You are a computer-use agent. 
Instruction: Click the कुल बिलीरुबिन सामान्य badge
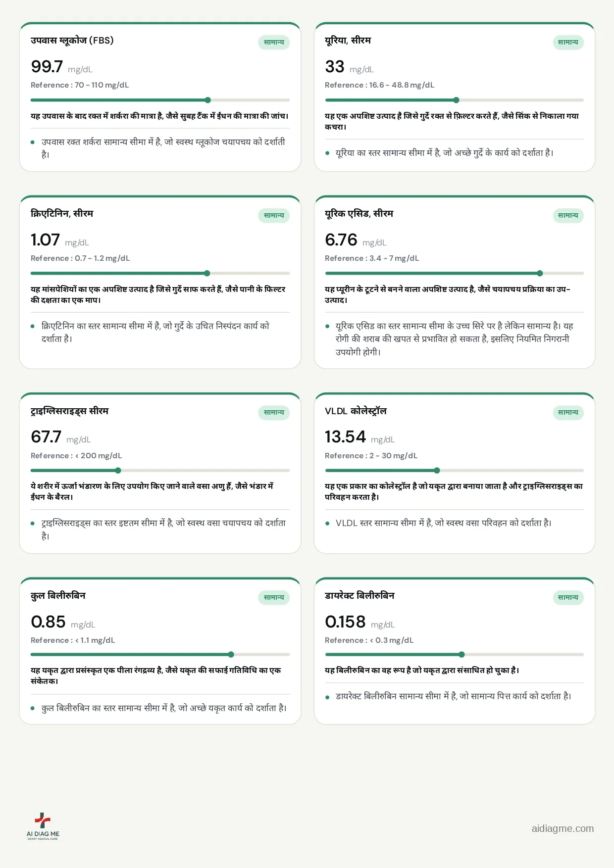tap(274, 598)
